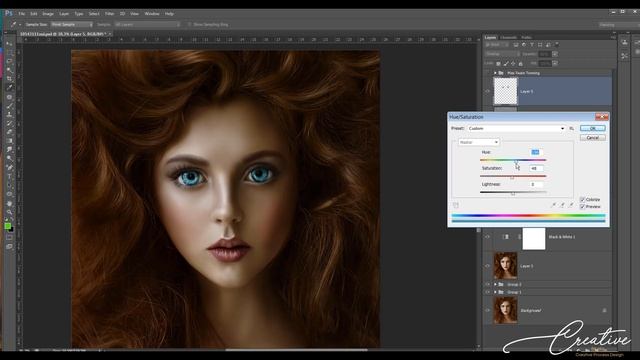
Task: Toggle the Preview checkbox
Action: 582,206
